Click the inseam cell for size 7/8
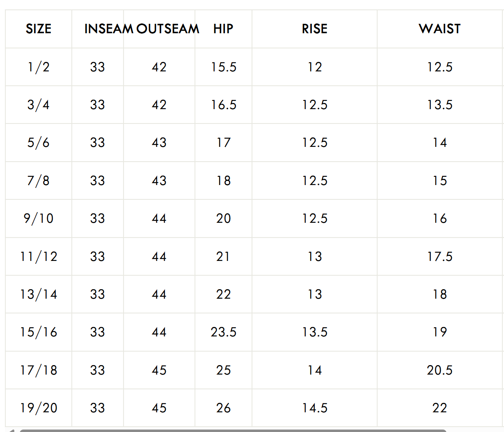 [x=98, y=181]
